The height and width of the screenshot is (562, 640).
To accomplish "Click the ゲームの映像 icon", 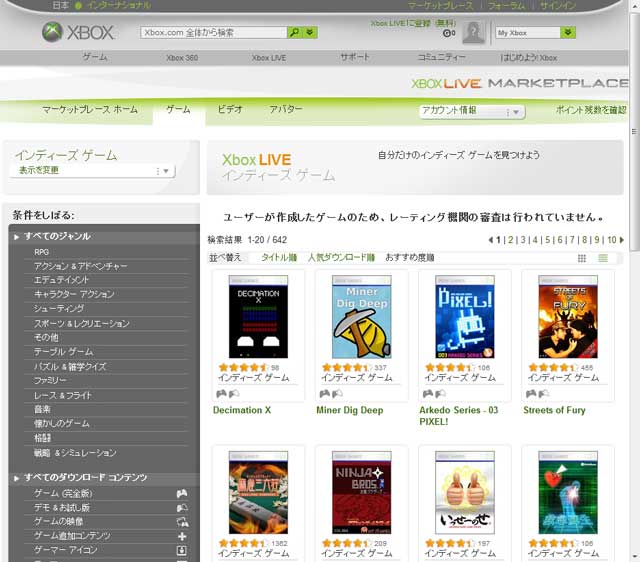I will [182, 522].
